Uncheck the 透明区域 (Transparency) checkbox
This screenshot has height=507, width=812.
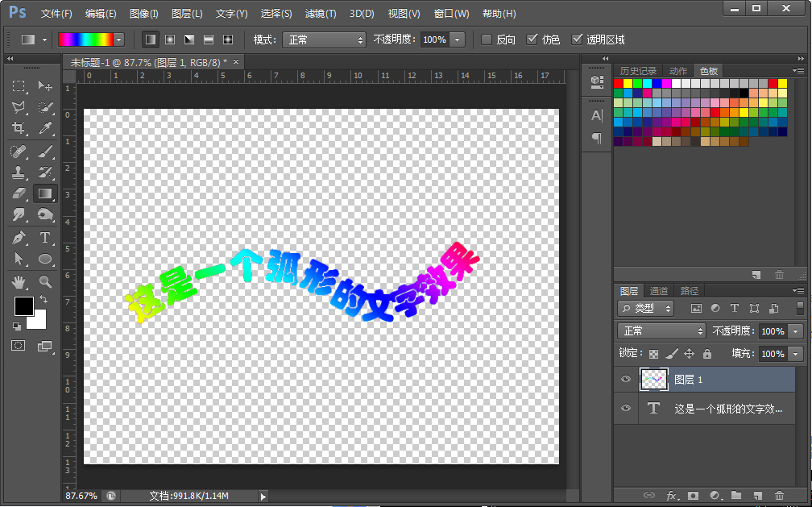coord(577,39)
